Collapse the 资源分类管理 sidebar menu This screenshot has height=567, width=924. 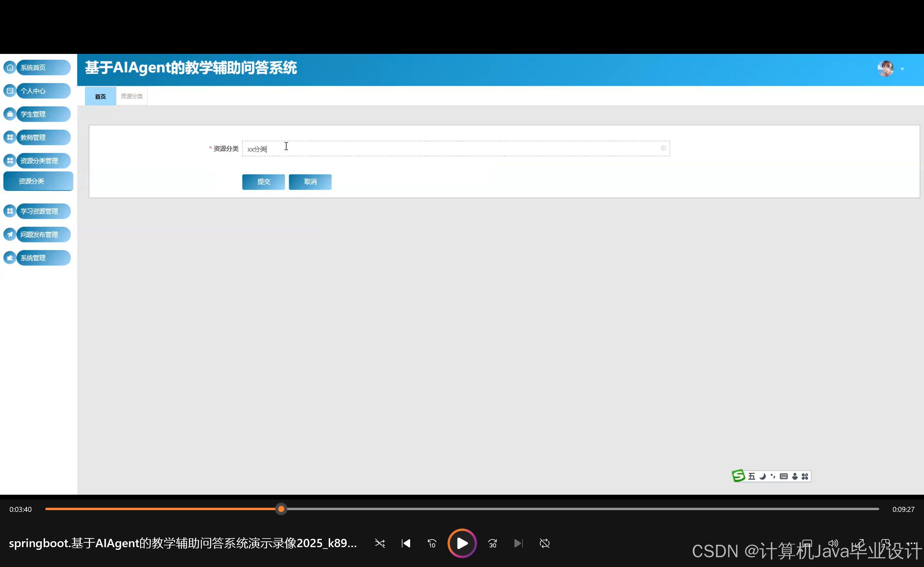coord(37,161)
